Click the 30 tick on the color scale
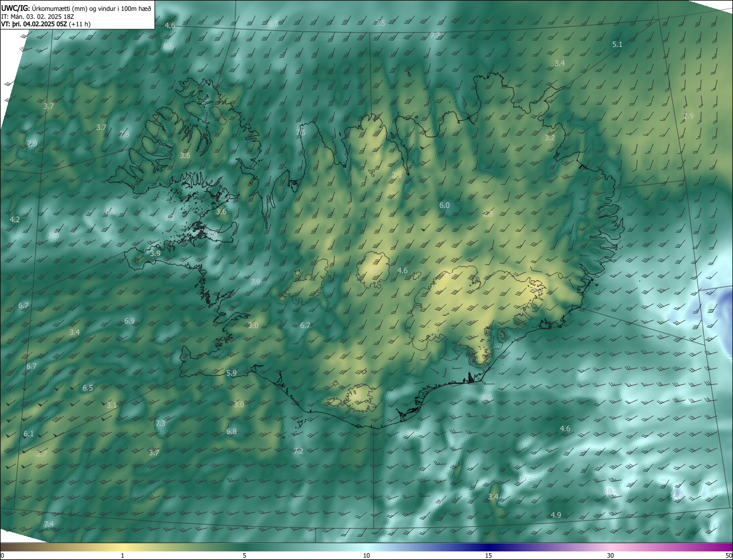 (x=610, y=555)
